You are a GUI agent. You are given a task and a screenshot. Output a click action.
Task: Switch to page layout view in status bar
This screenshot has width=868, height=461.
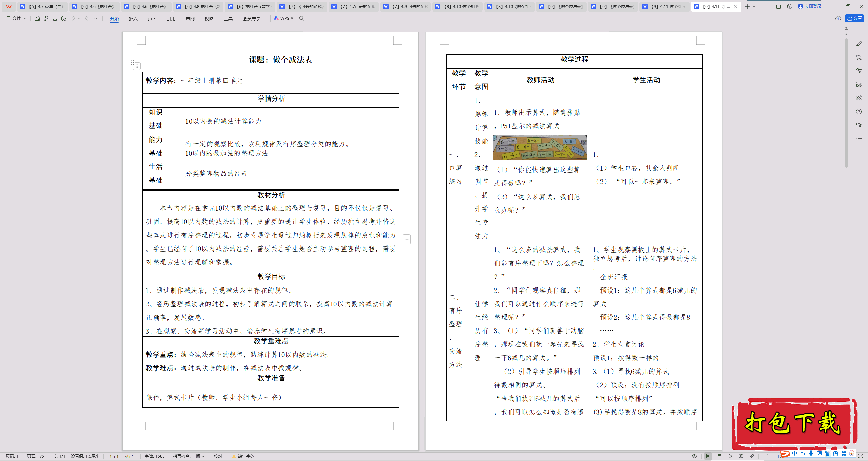[x=708, y=456]
